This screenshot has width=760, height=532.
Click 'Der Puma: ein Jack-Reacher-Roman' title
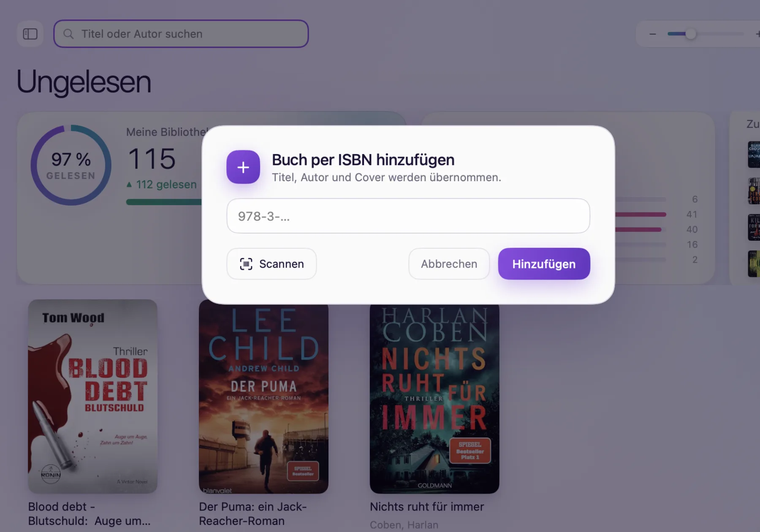[253, 513]
